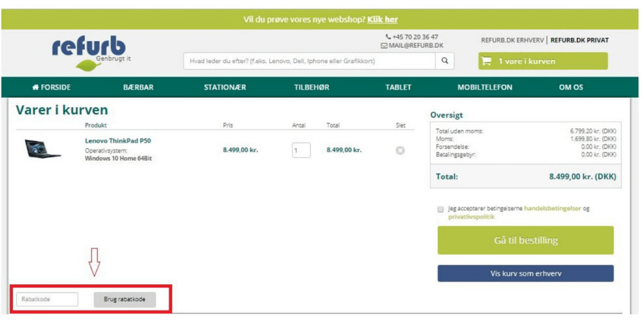Click the envelope icon beside MAIL@REFURB.DK

[x=384, y=46]
